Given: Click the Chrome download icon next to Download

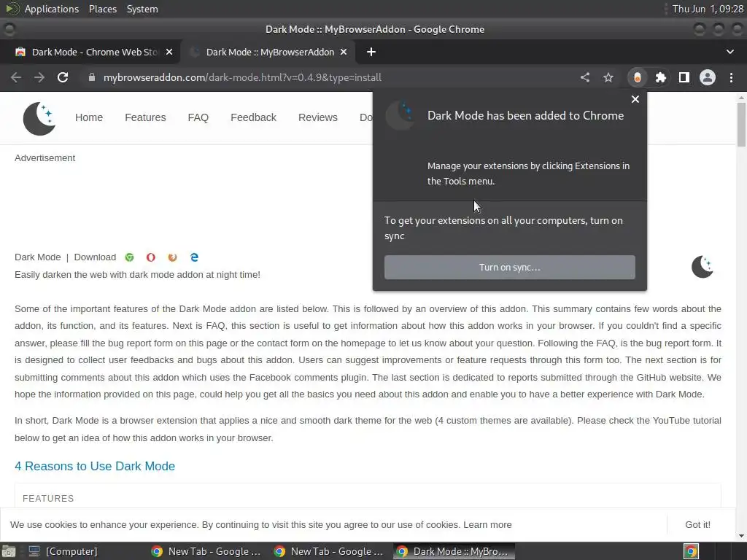Looking at the screenshot, I should coord(129,257).
